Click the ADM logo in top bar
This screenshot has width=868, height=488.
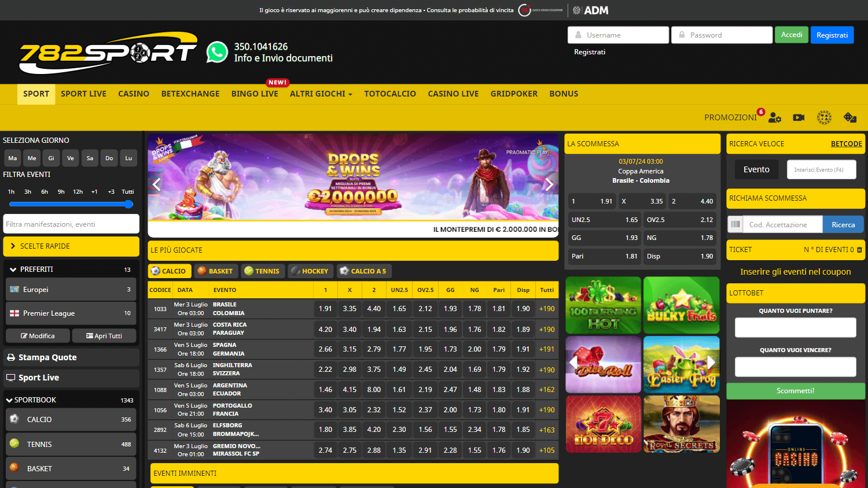pyautogui.click(x=590, y=10)
